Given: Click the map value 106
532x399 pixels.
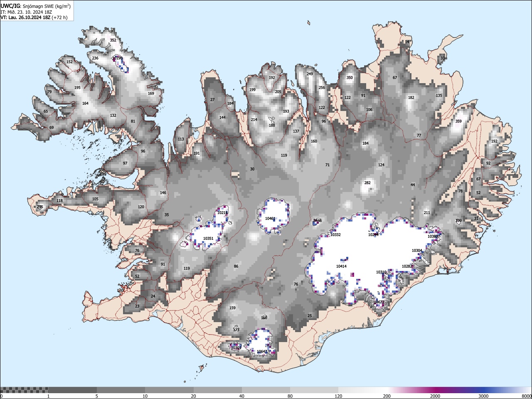Looking at the screenshot, I should [x=369, y=110].
